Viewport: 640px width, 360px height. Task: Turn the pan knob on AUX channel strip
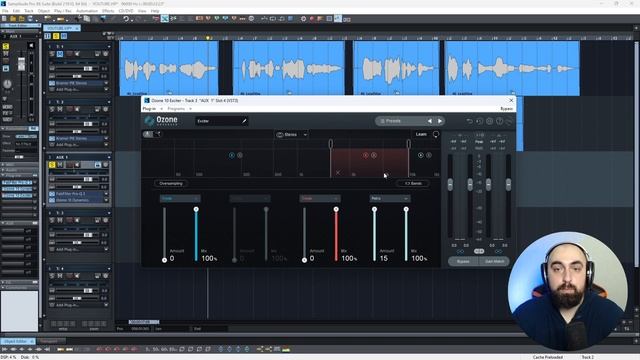[x=7, y=84]
